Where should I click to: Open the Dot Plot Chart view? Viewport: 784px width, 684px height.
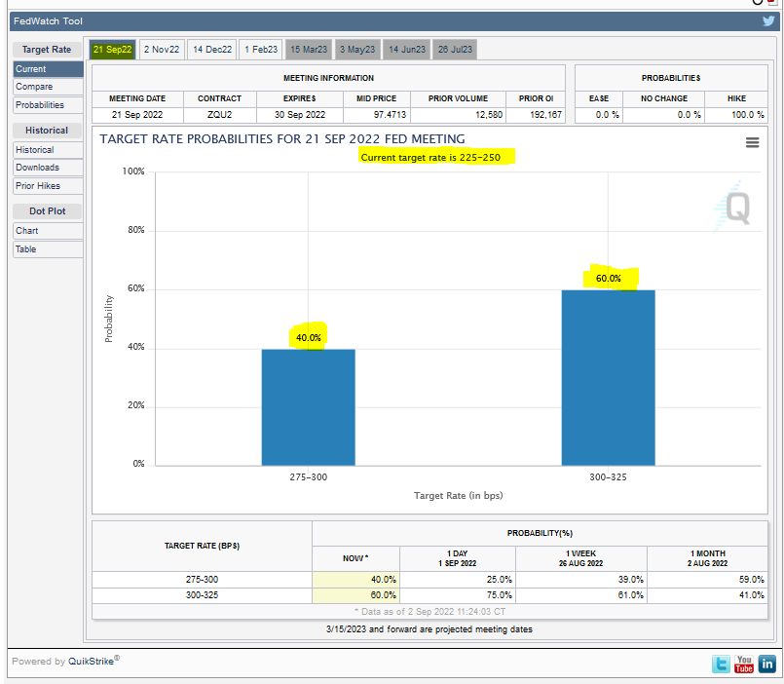click(48, 231)
